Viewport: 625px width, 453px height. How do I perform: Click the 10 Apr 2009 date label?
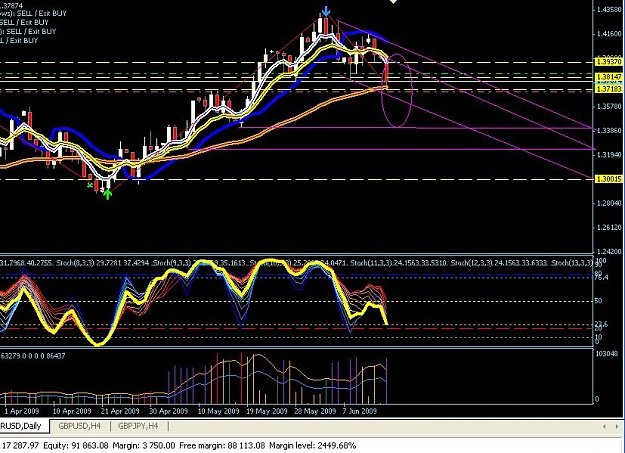pos(72,411)
